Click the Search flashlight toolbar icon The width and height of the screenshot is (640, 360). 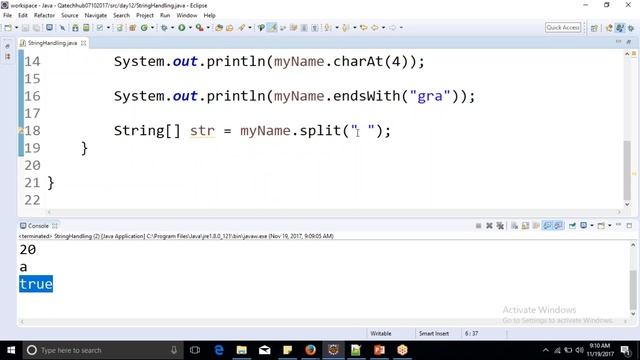pyautogui.click(x=242, y=28)
